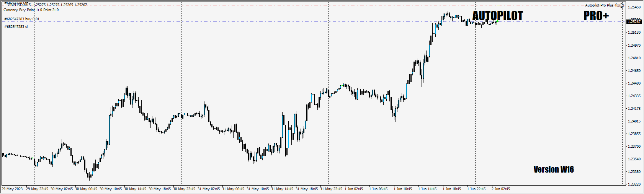The height and width of the screenshot is (194, 644).
Task: Click the GBPUSD,M15 chart symbol header
Action: 47,5
